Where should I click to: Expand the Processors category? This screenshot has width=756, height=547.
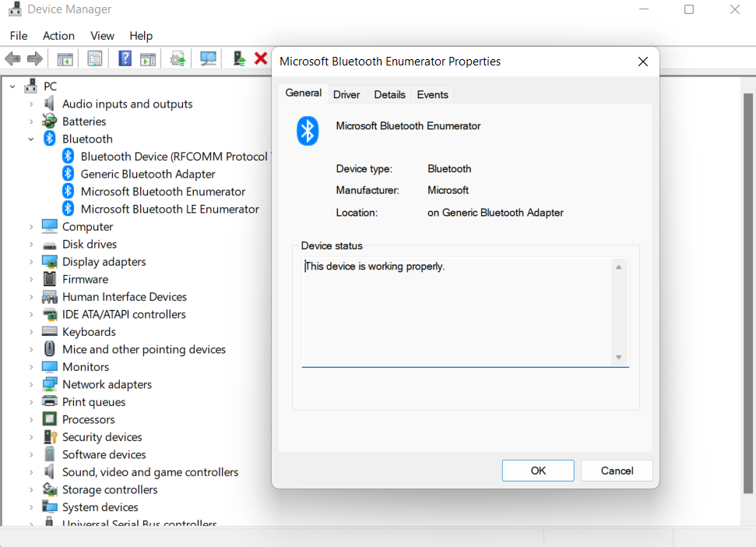[31, 420]
